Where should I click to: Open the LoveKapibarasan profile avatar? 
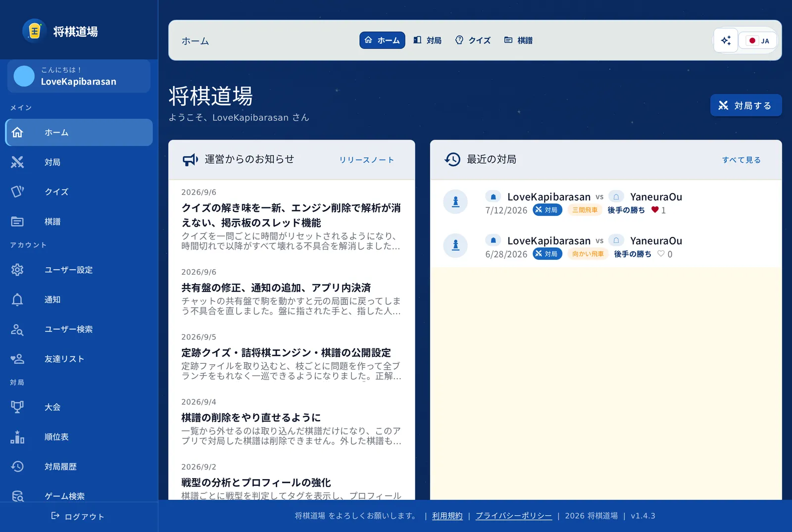[24, 76]
